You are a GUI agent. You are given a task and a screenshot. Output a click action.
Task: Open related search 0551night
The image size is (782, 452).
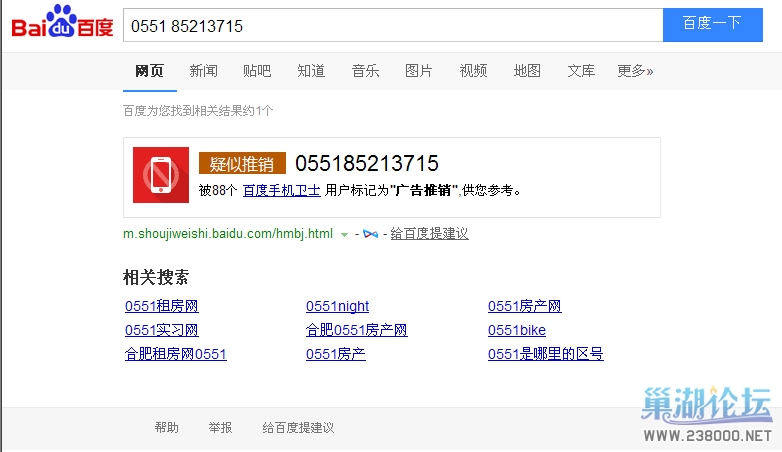pos(338,306)
